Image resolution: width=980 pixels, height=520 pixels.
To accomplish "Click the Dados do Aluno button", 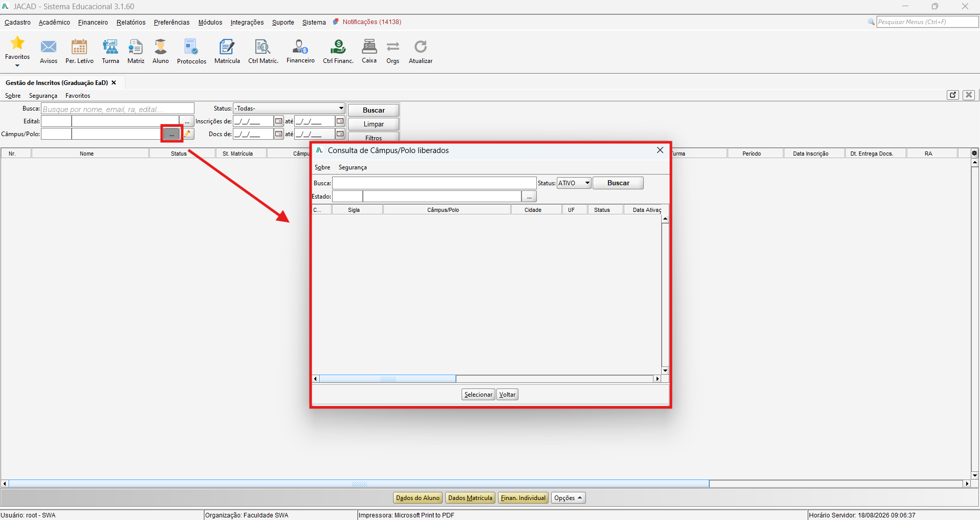I will 418,498.
